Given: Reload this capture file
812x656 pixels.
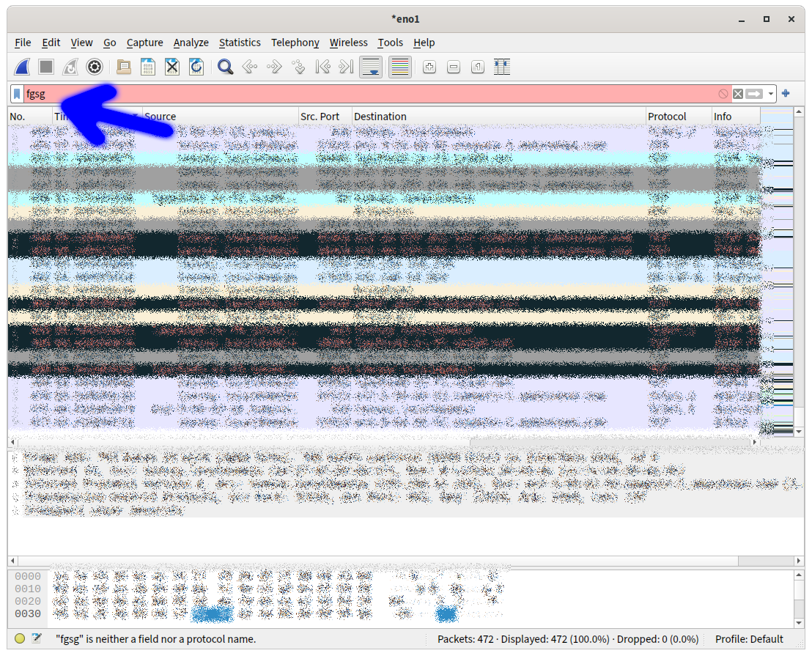Looking at the screenshot, I should [196, 67].
